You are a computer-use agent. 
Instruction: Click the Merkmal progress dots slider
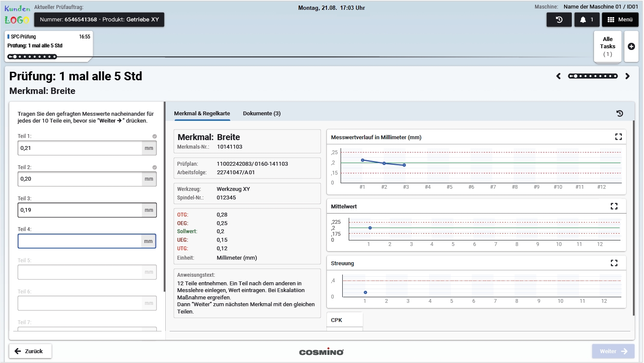tap(593, 76)
